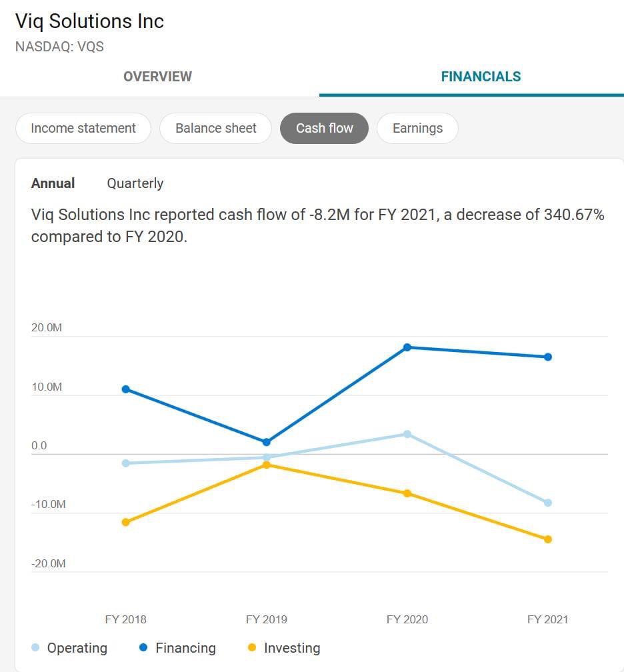Open the Balance sheet section

[x=215, y=128]
